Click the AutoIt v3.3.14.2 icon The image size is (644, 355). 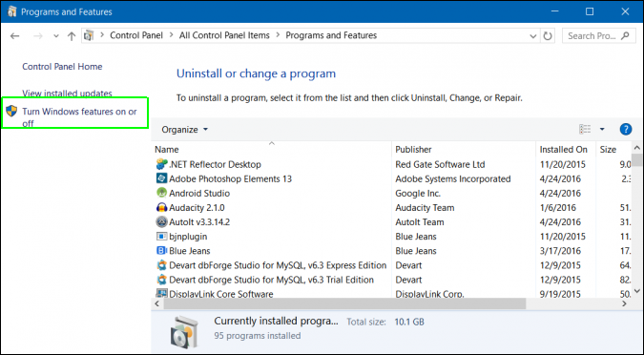(162, 221)
